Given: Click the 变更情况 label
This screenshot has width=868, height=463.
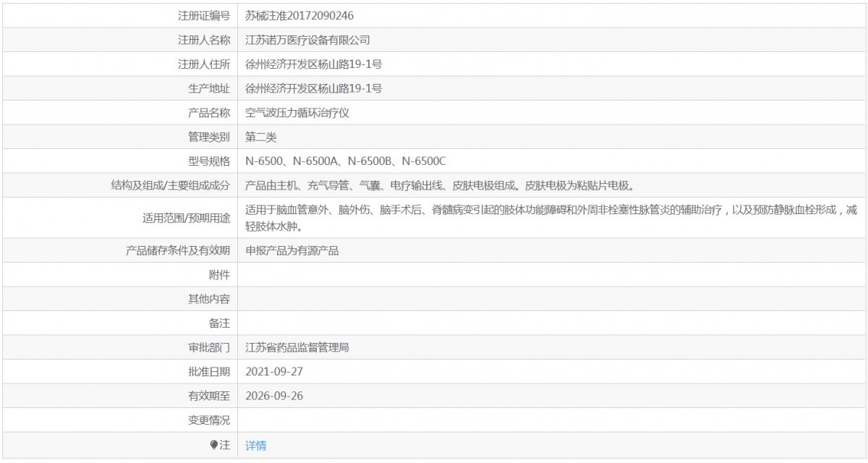Looking at the screenshot, I should pos(209,420).
